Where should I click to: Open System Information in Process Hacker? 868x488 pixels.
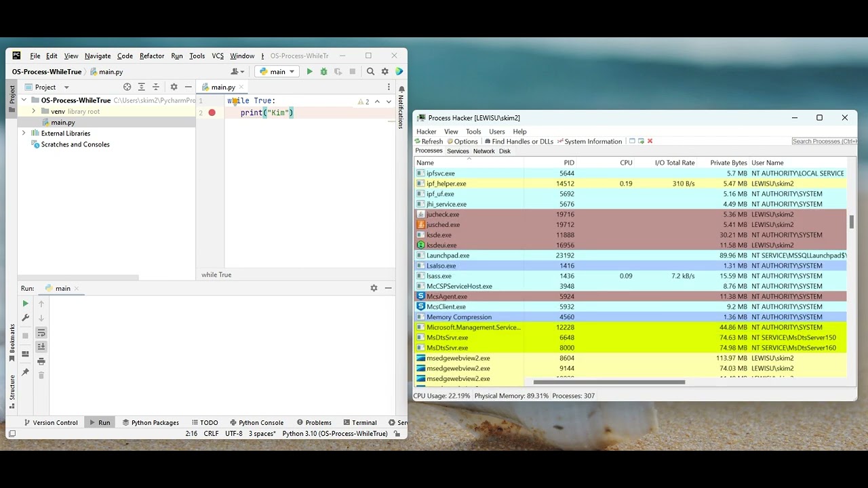590,142
